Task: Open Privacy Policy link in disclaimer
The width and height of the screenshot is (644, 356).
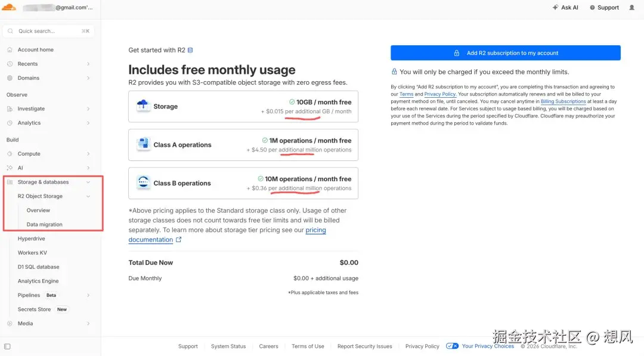Action: click(x=440, y=94)
